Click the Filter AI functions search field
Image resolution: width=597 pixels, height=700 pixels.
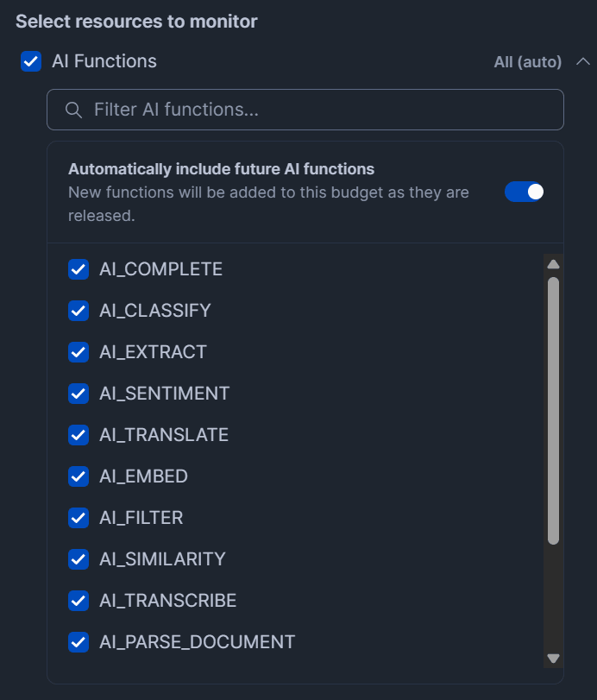pyautogui.click(x=319, y=110)
